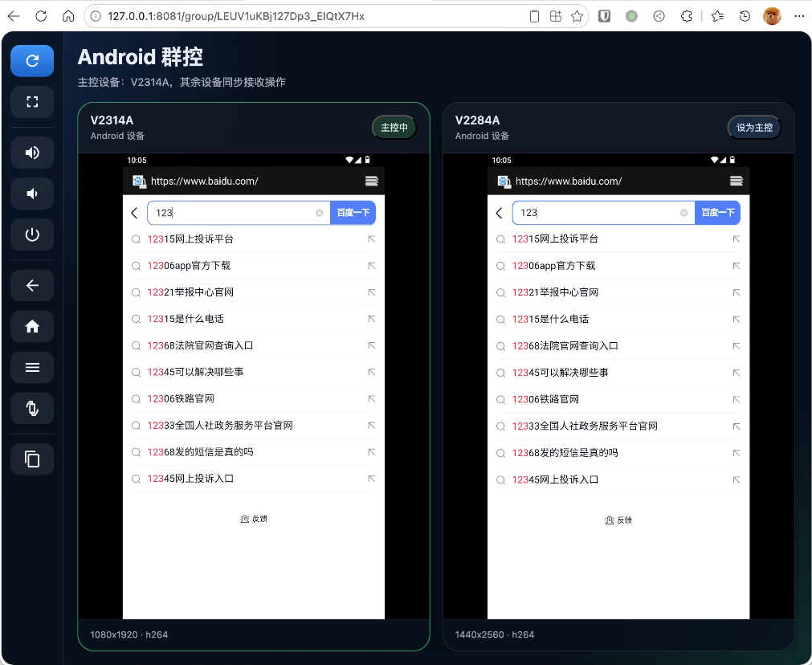The height and width of the screenshot is (665, 812).
Task: Open tabs menu icon on V2284A browser
Action: point(736,181)
